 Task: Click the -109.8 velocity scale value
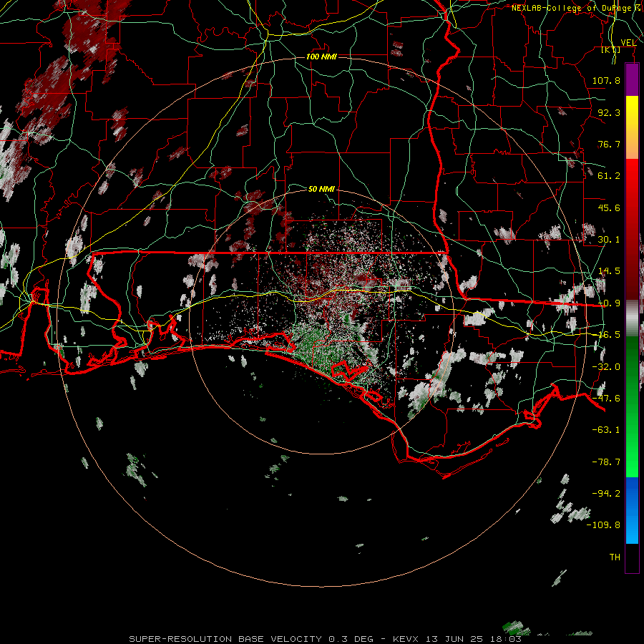(603, 525)
